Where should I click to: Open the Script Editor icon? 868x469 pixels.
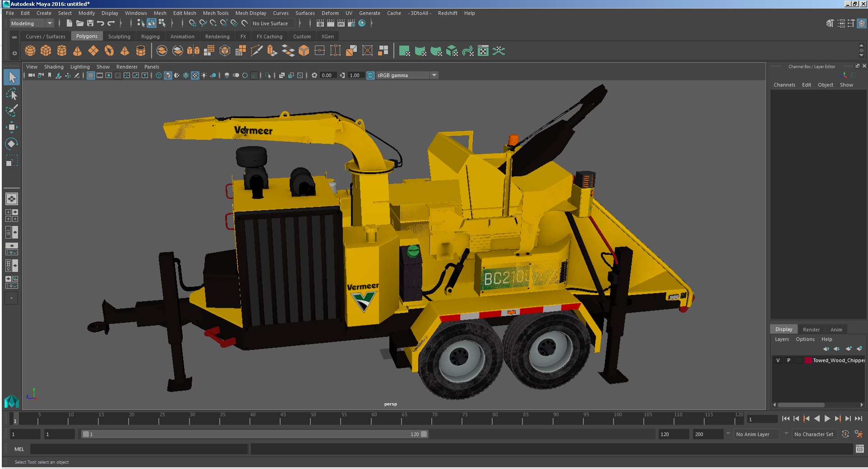click(x=859, y=449)
